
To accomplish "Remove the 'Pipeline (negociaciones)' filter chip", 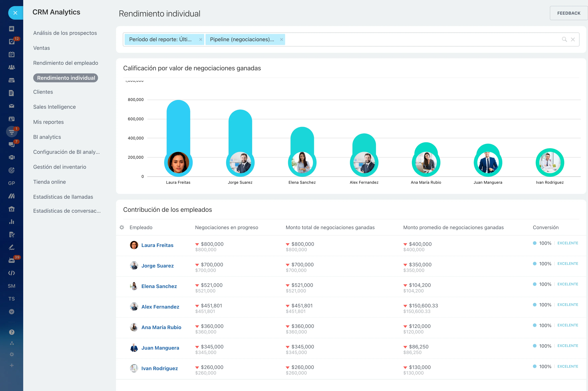I will click(x=281, y=39).
